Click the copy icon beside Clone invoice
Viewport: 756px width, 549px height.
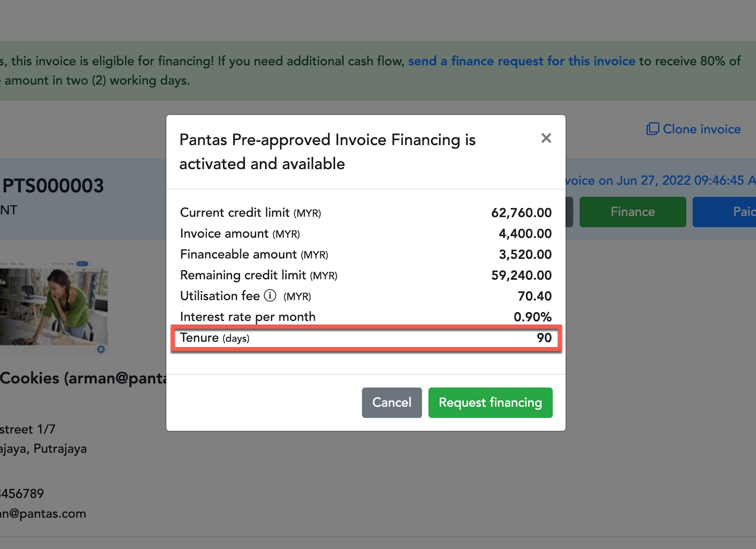(653, 129)
